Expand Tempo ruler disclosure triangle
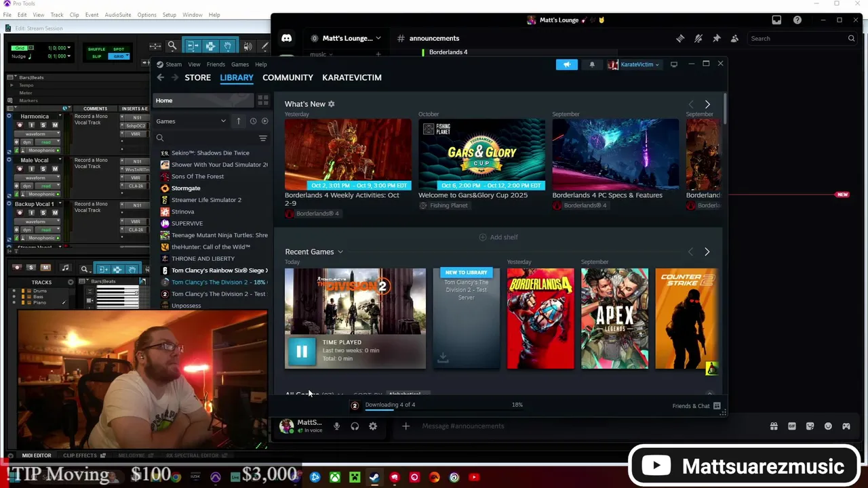Viewport: 868px width, 488px height. pyautogui.click(x=12, y=85)
